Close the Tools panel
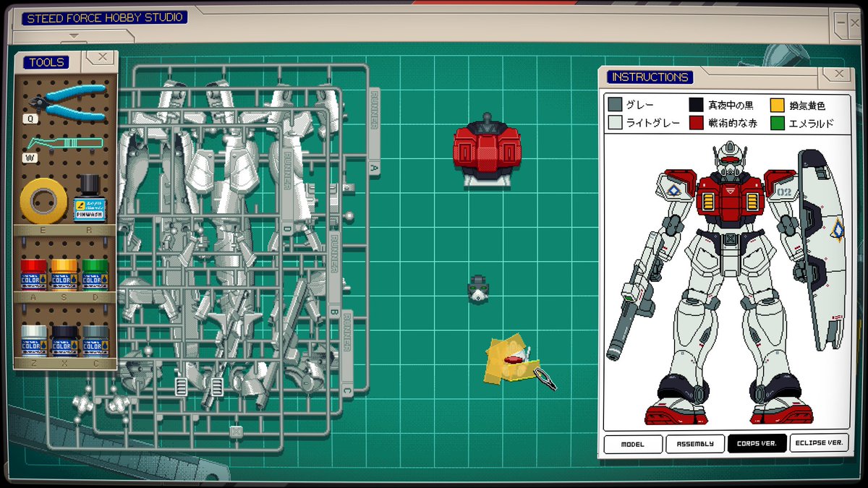This screenshot has height=488, width=868. (102, 57)
